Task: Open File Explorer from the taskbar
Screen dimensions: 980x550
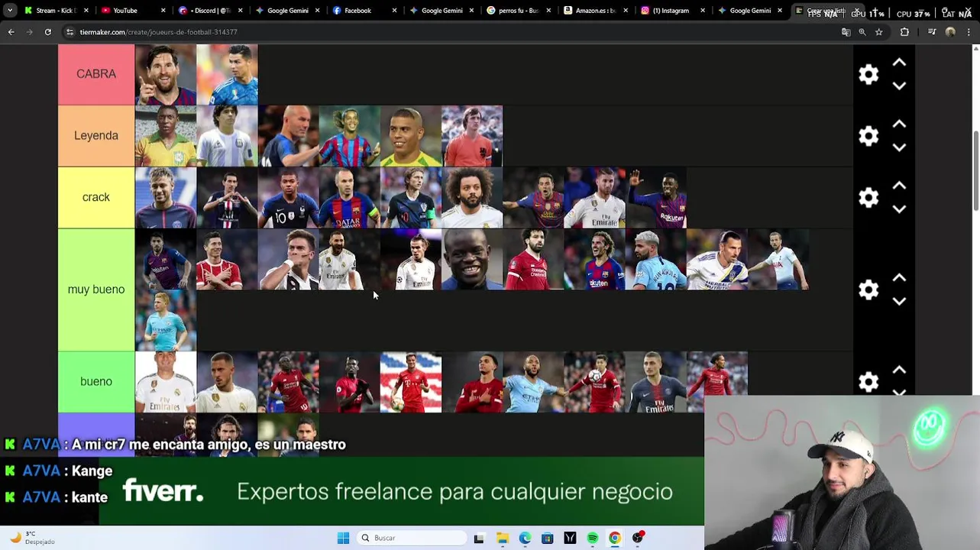Action: tap(502, 538)
